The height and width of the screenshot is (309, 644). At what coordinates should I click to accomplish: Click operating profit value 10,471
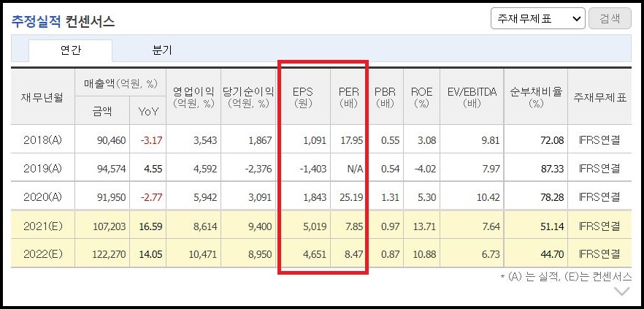pos(203,255)
